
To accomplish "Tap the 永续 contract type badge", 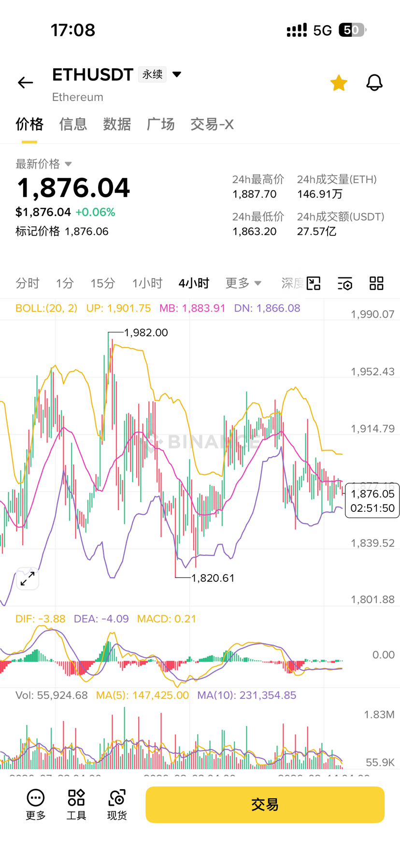I will [152, 74].
